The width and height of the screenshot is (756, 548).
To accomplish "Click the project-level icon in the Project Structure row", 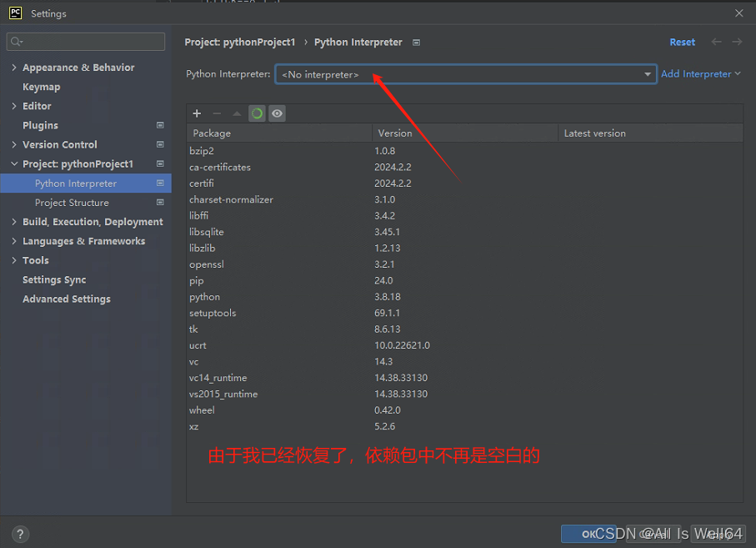I will point(160,203).
